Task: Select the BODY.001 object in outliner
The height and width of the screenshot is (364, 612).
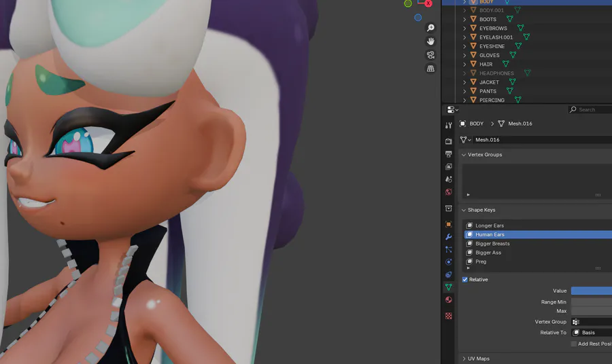Action: pyautogui.click(x=492, y=10)
